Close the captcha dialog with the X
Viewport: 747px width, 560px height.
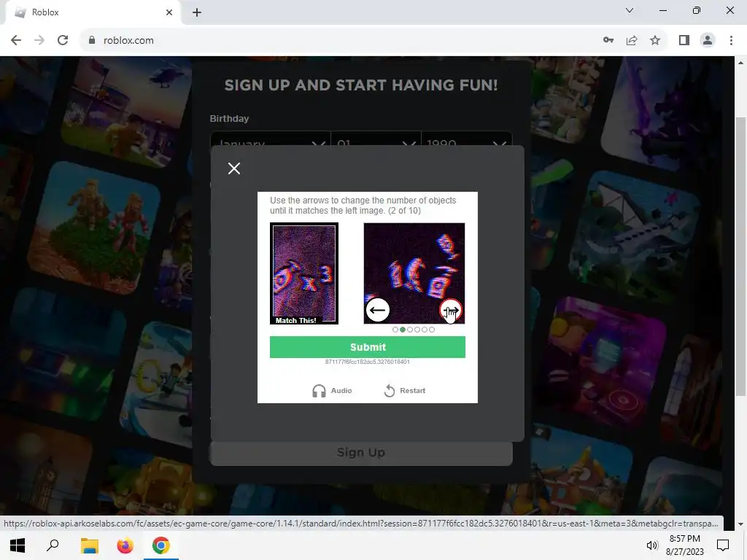(x=234, y=168)
